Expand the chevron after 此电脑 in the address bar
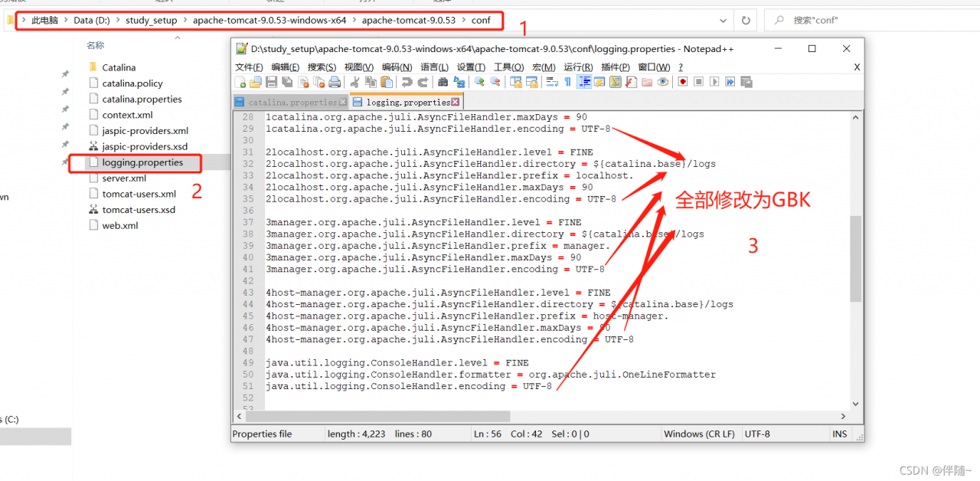The width and height of the screenshot is (980, 481). coord(66,21)
